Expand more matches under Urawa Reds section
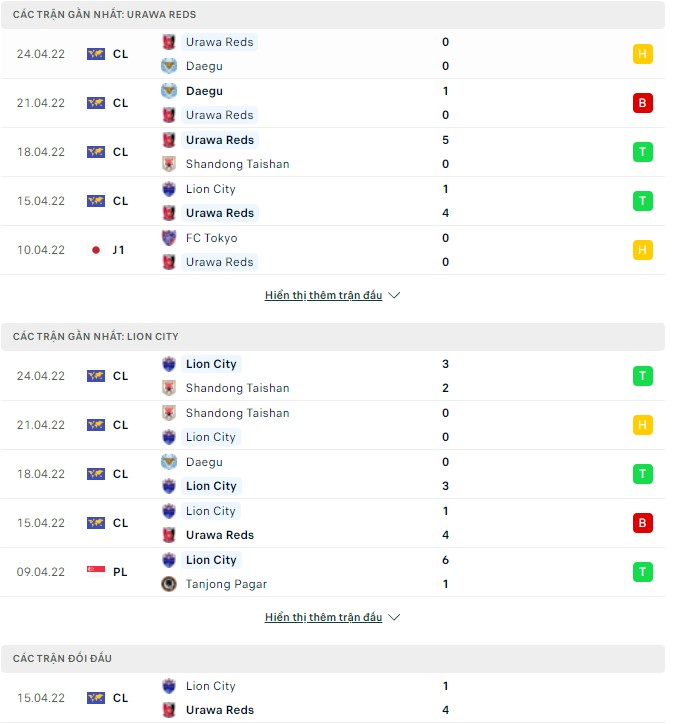This screenshot has width=676, height=724. tap(323, 296)
